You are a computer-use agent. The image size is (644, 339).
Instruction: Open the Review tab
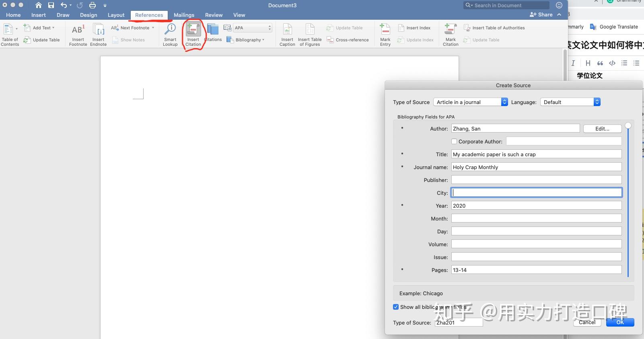214,15
